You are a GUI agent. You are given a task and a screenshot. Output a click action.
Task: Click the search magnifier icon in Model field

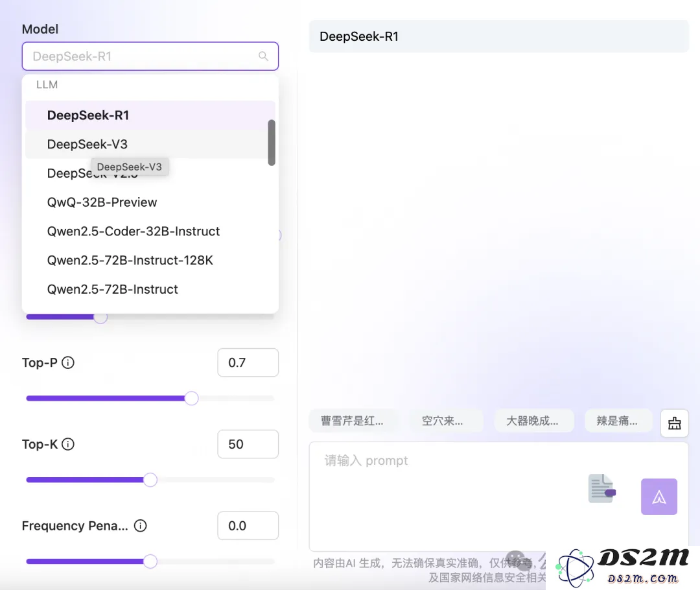pos(263,56)
